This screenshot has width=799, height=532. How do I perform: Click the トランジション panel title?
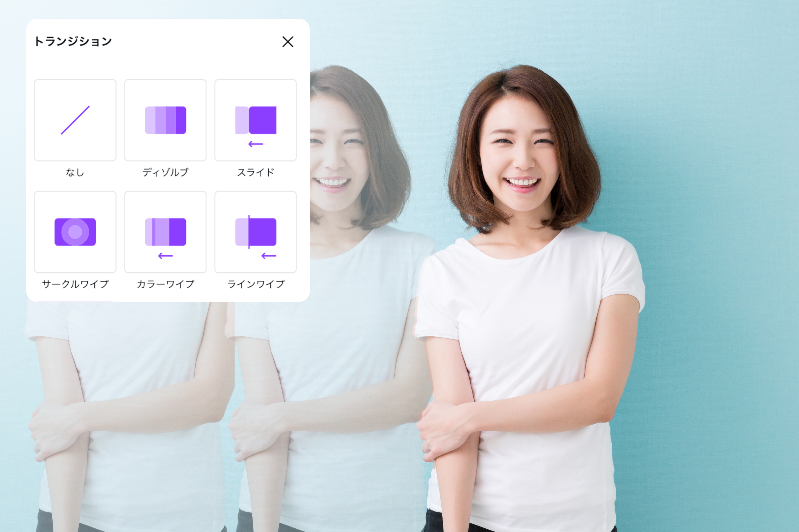[x=73, y=41]
